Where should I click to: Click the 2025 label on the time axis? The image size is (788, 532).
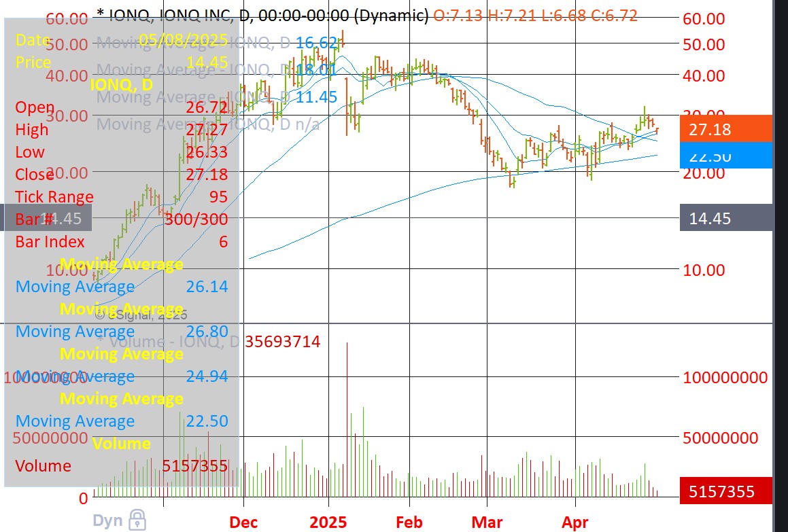328,522
